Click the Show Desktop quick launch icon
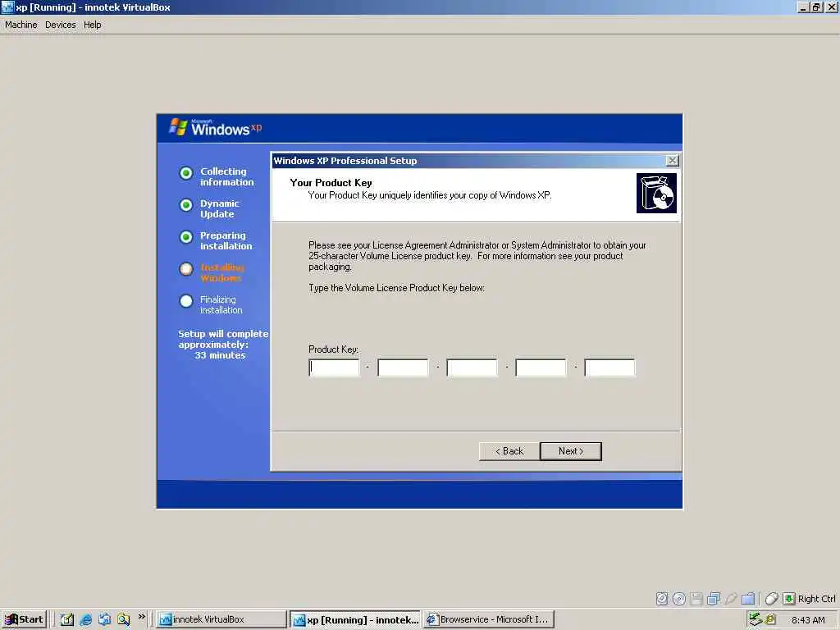 [67, 619]
